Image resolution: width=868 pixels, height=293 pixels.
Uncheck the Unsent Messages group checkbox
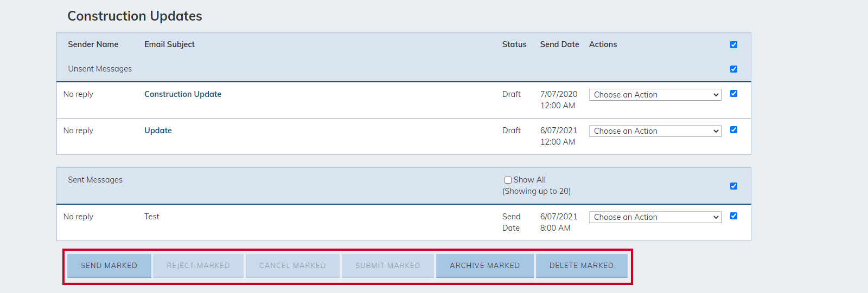[x=733, y=69]
